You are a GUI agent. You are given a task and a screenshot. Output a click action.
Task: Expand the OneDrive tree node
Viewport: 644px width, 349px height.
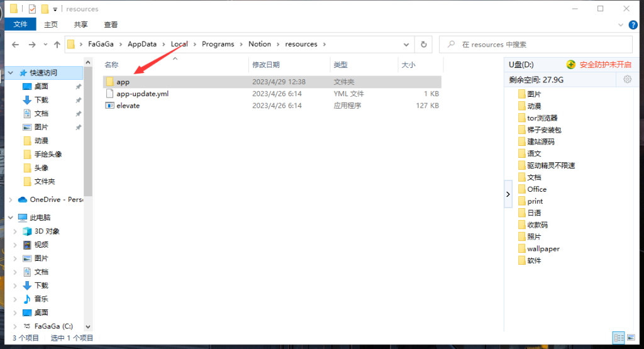pyautogui.click(x=10, y=199)
